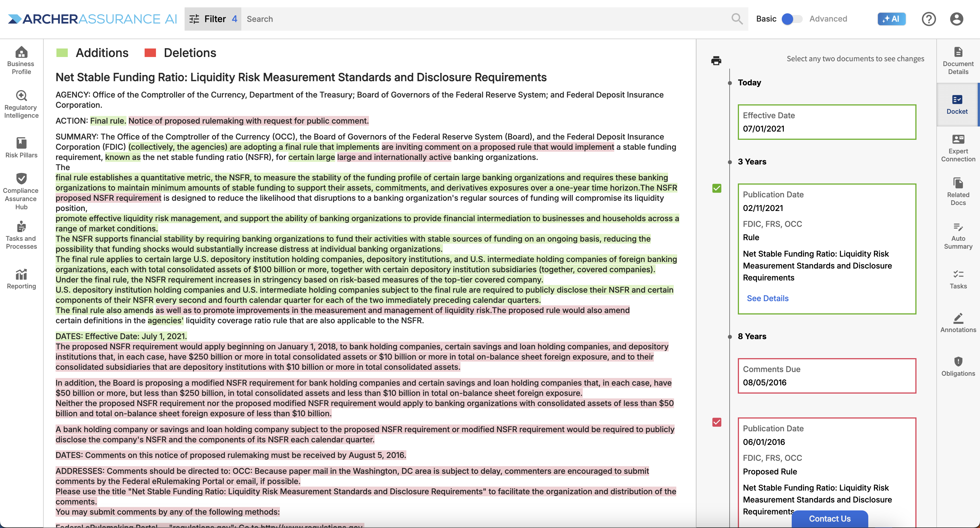Click the 'Proposed Rule' type label
The width and height of the screenshot is (980, 528).
(770, 471)
